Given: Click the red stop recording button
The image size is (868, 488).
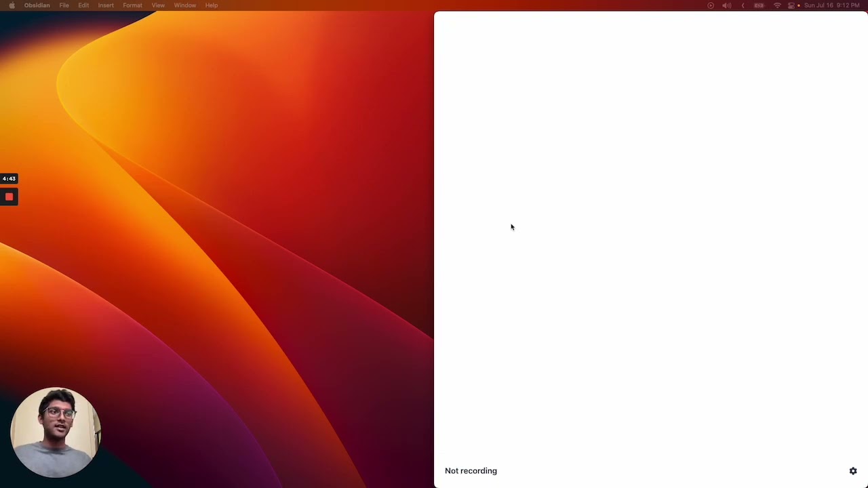Looking at the screenshot, I should [9, 197].
